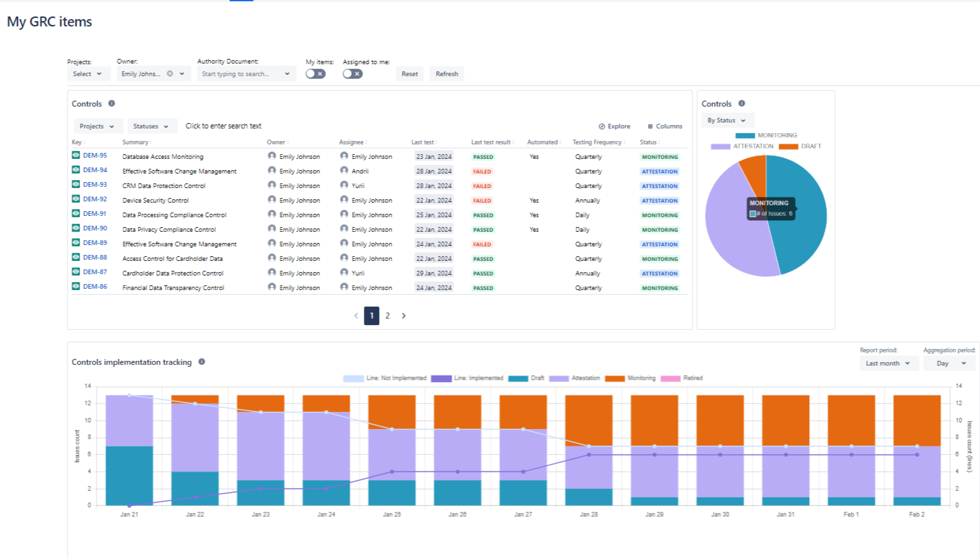Click the info icon next to Controls pie chart

741,103
